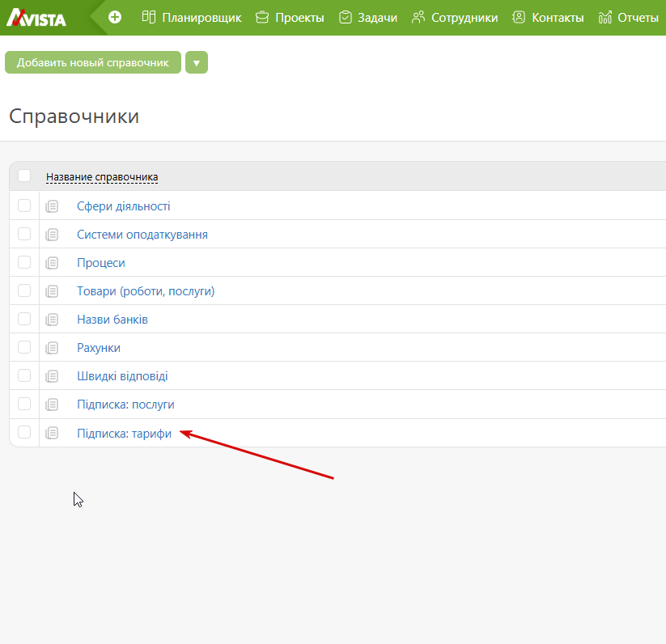666x644 pixels.
Task: Click the directory icon beside Рахунки
Action: [53, 348]
